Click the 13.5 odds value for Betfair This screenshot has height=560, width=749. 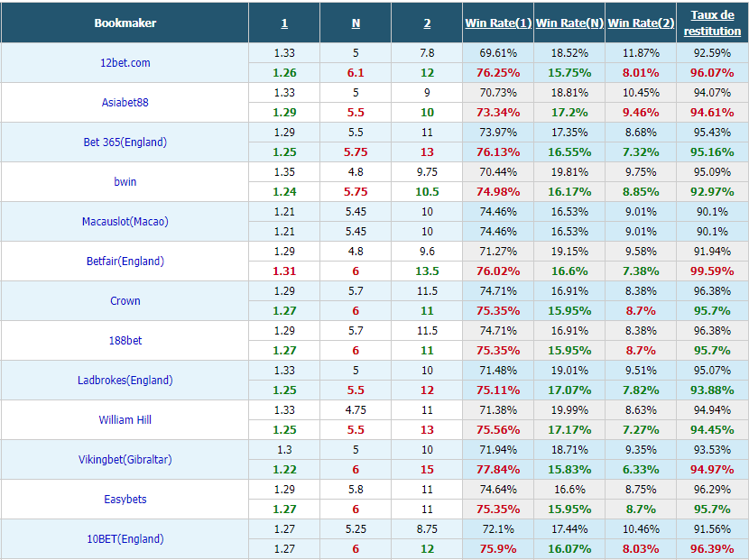(427, 271)
